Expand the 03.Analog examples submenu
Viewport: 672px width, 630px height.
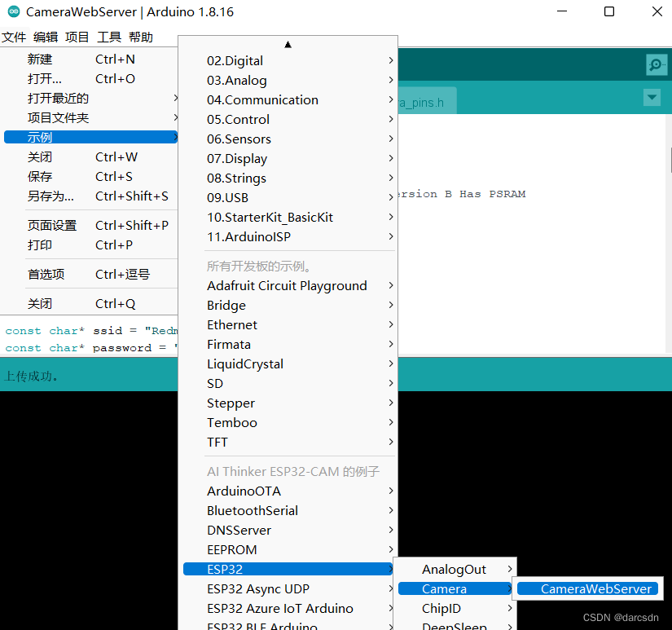tap(288, 80)
